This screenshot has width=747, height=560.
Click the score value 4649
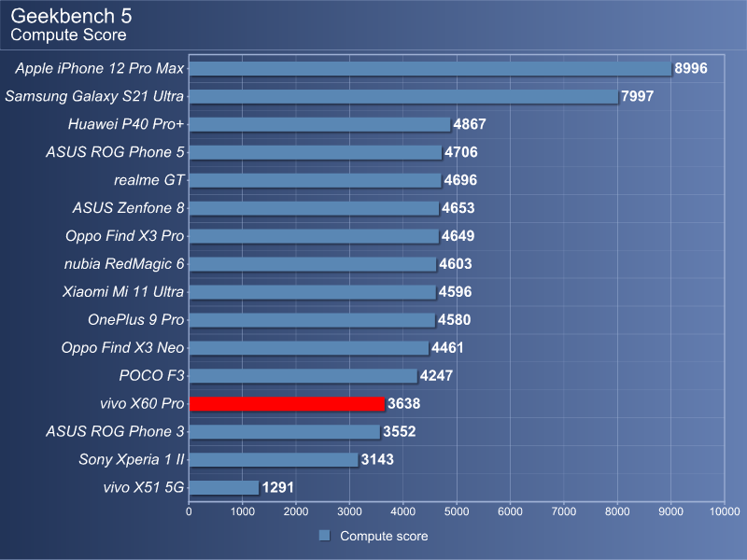tap(458, 236)
